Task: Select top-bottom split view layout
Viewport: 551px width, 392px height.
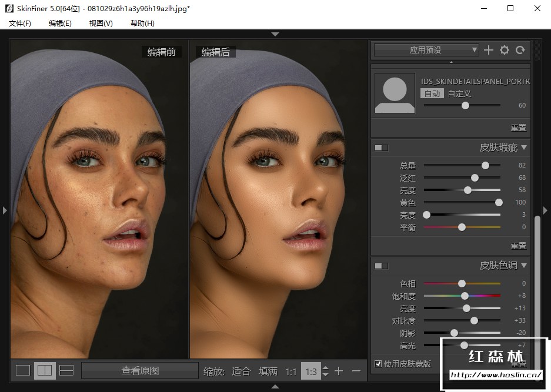Action: point(66,370)
